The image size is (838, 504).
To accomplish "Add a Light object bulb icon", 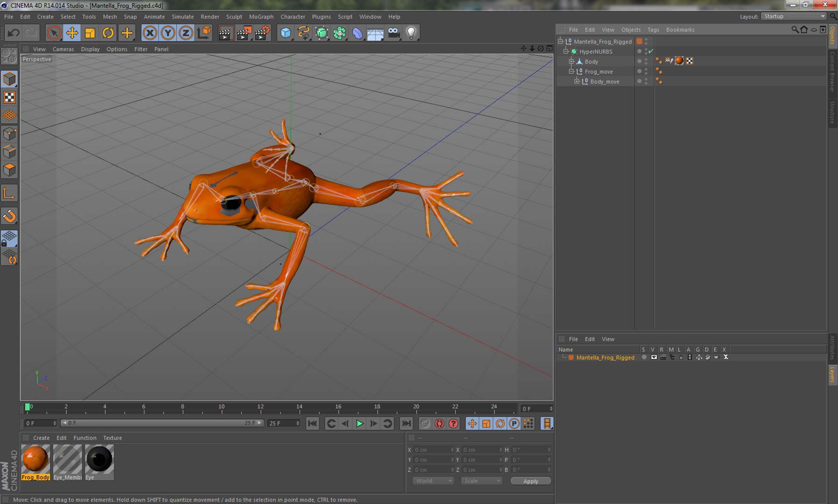I will pos(411,33).
